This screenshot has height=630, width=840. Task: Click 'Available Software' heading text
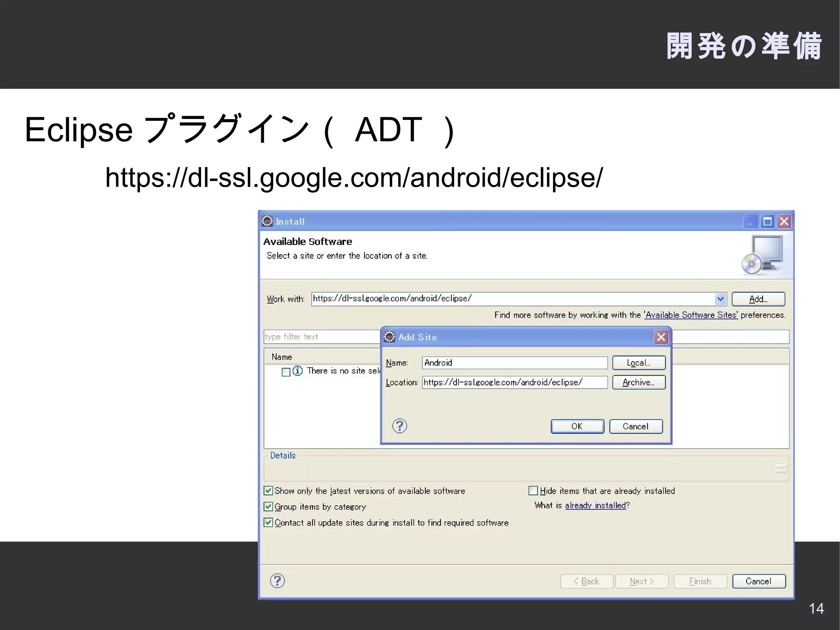[x=308, y=242]
